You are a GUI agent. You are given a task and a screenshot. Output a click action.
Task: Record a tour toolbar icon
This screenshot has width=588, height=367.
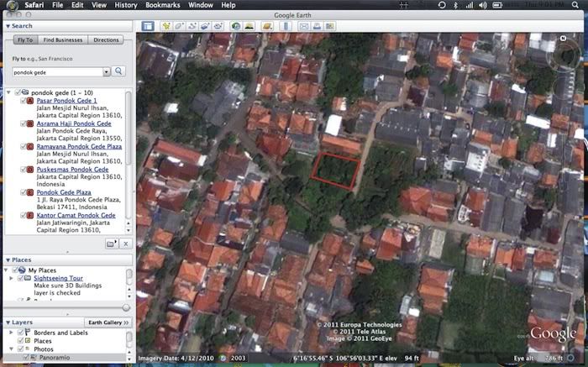coord(218,26)
